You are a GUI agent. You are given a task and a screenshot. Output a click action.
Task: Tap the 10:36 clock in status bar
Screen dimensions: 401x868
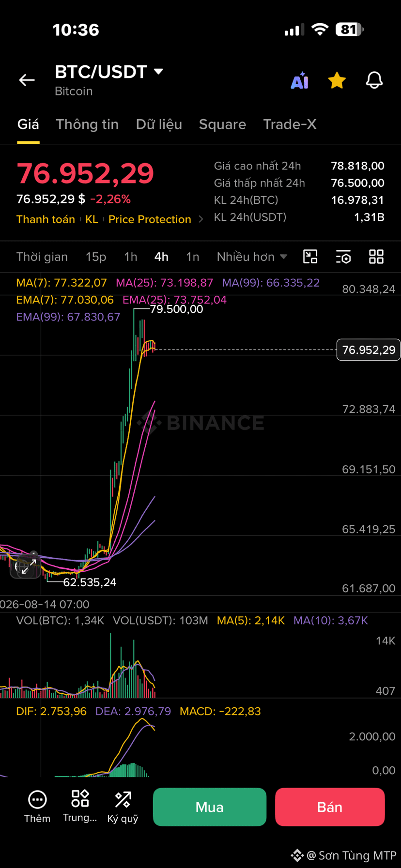(x=76, y=30)
